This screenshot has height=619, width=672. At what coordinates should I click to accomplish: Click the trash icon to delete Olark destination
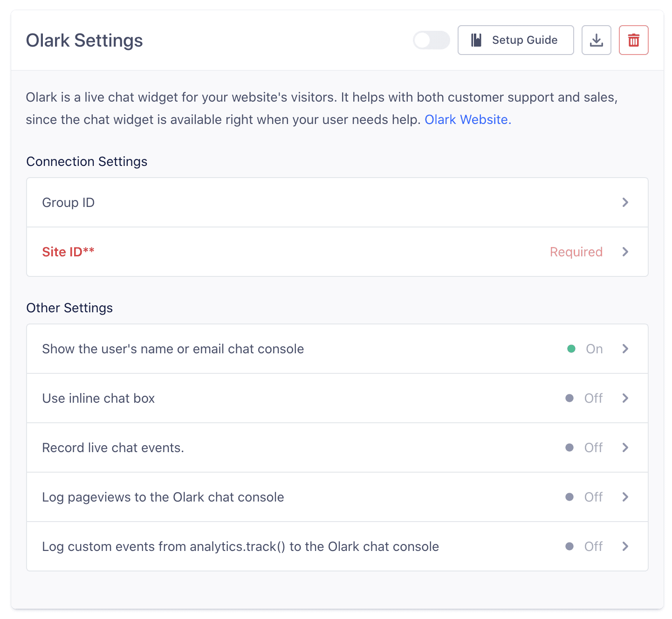tap(633, 40)
